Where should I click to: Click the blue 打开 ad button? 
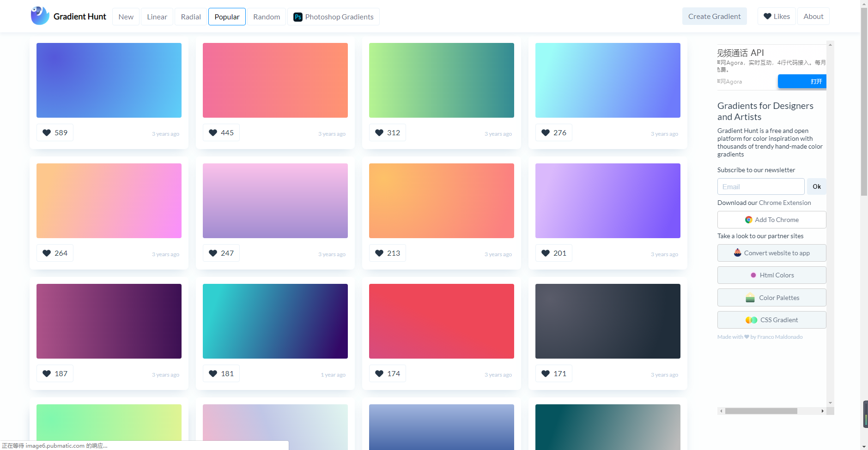click(802, 81)
